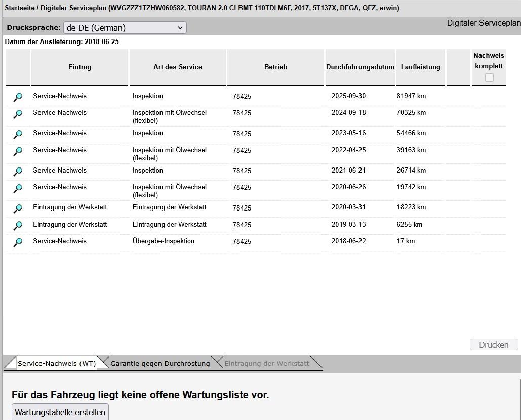Select mileage cell 17 km
Viewport: 521px width, 420px height.
(x=406, y=241)
